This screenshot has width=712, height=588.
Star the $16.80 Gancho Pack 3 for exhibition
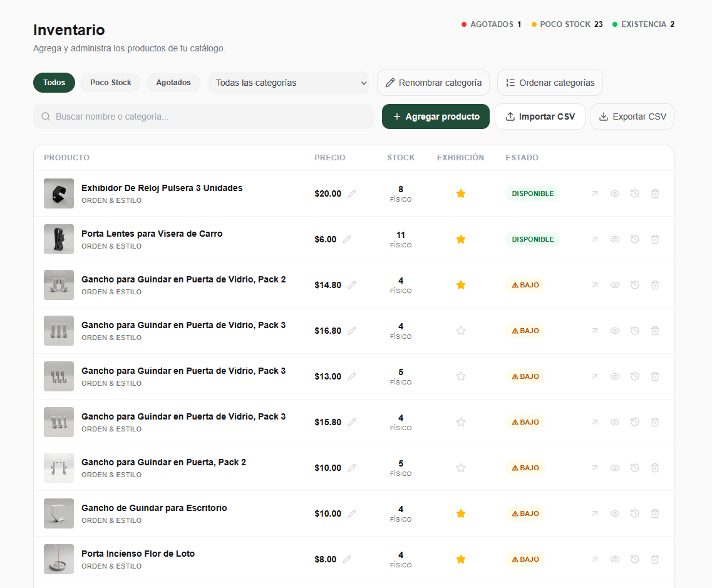[x=461, y=331]
